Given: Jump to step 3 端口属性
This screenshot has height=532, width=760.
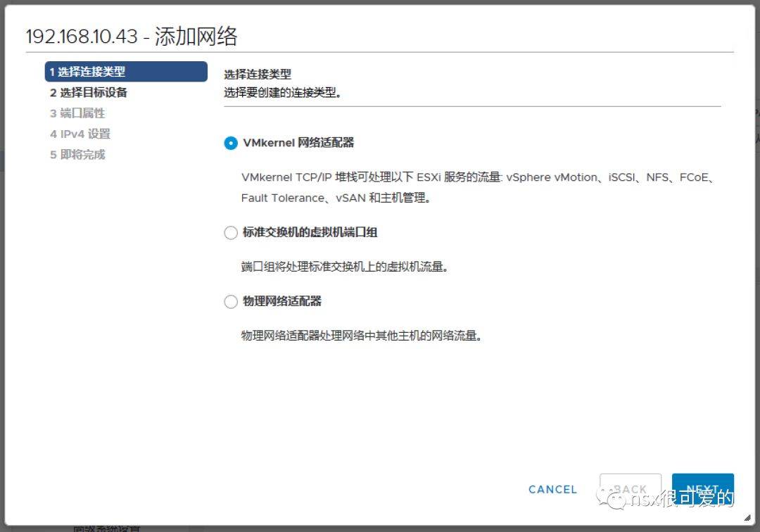Looking at the screenshot, I should tap(77, 113).
